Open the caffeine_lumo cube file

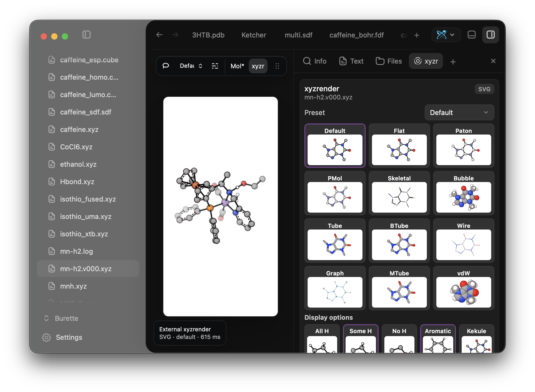coord(88,95)
